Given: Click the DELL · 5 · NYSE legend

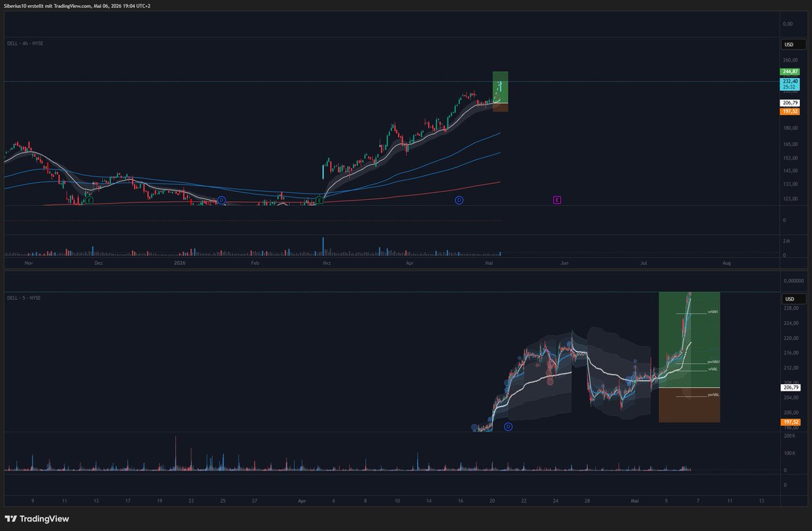Looking at the screenshot, I should pos(24,298).
